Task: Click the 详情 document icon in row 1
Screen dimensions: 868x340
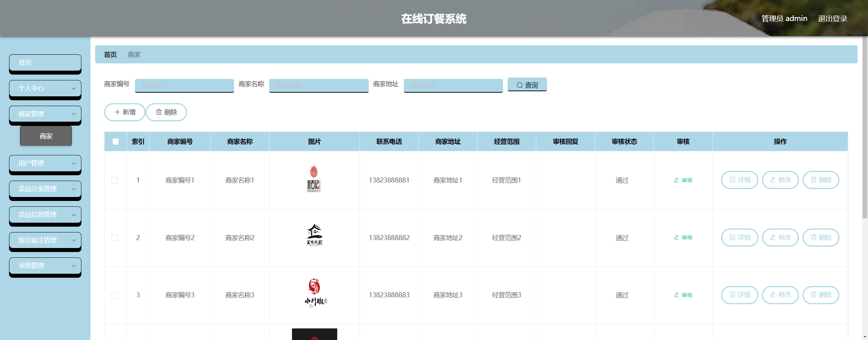Action: point(732,180)
